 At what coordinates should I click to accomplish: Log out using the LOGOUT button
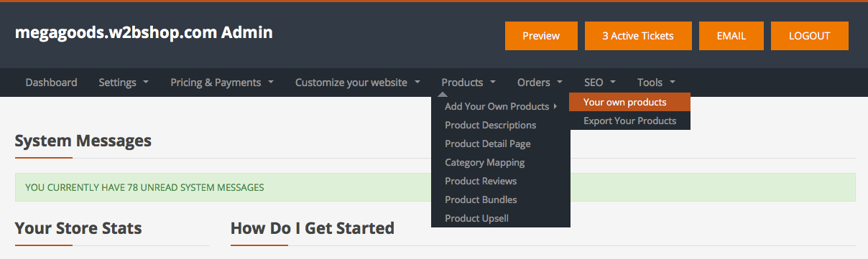809,36
